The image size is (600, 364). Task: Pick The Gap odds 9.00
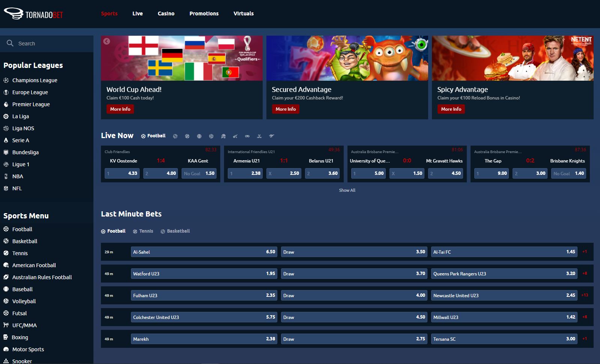492,173
